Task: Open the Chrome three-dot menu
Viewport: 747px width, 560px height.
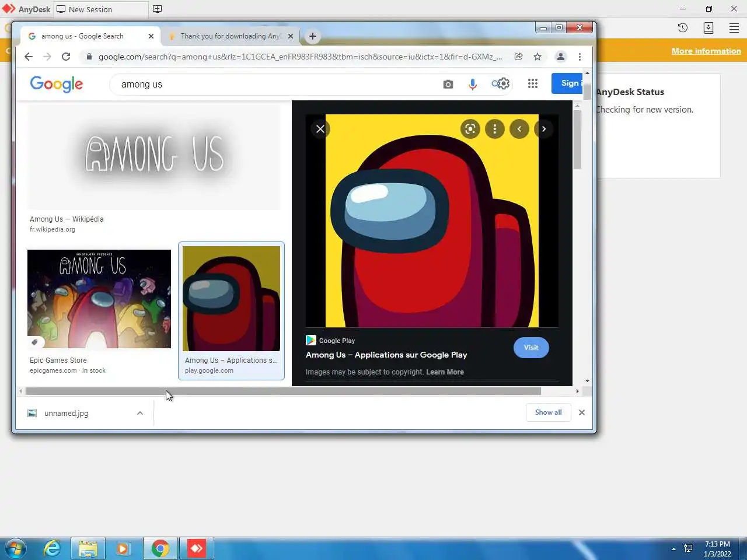Action: coord(580,57)
